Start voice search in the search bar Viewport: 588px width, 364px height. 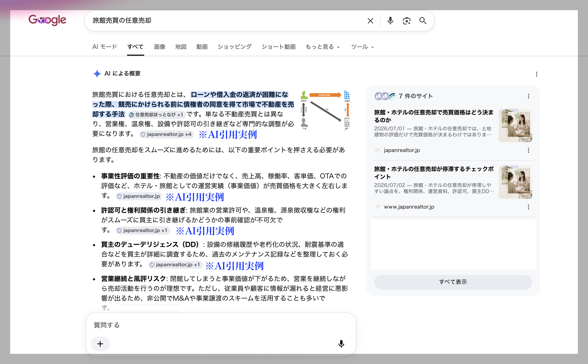click(390, 21)
